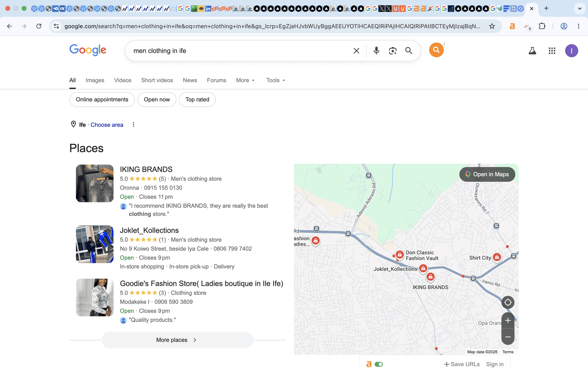This screenshot has width=588, height=368.
Task: Open the IKING BRANDS listing title
Action: 146,169
